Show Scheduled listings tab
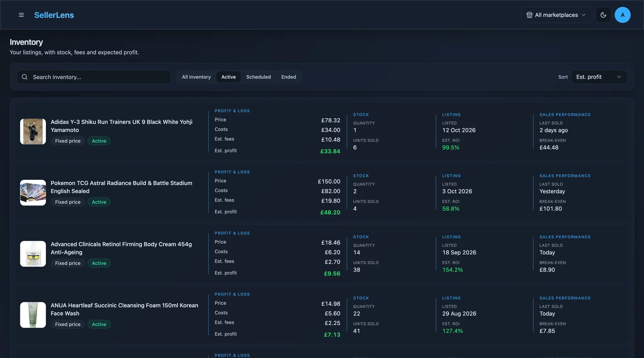The width and height of the screenshot is (644, 358). click(x=258, y=77)
